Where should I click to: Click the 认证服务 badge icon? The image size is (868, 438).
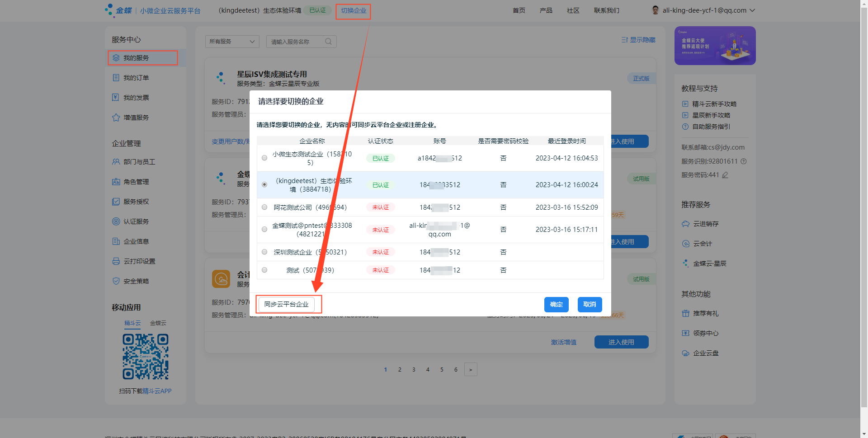[116, 221]
